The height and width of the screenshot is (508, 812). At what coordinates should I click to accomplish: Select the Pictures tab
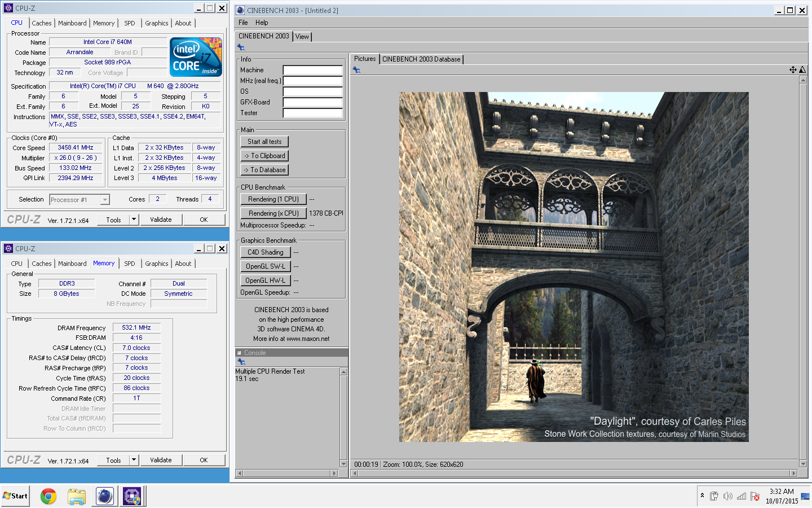click(365, 59)
